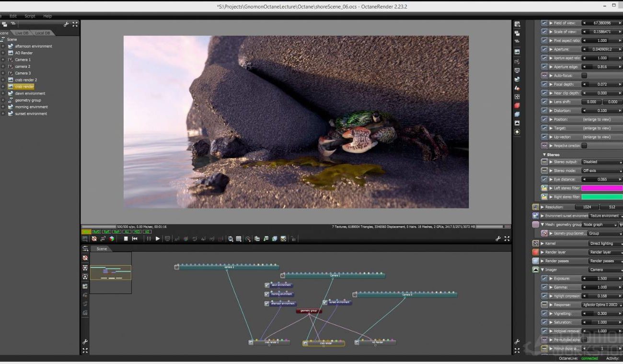Click the fullscreen icon beside the render toolbar
The width and height of the screenshot is (623, 364).
[507, 239]
